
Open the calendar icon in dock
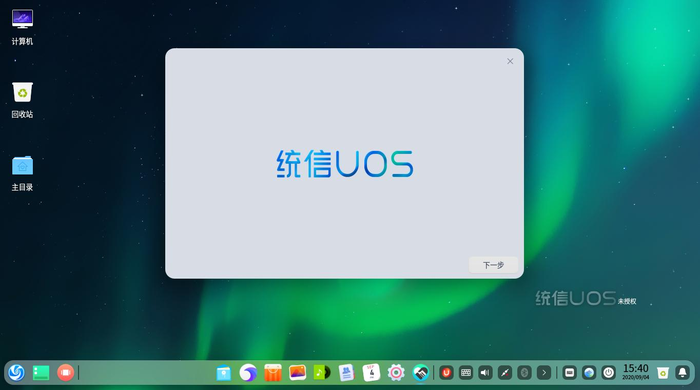tap(371, 373)
